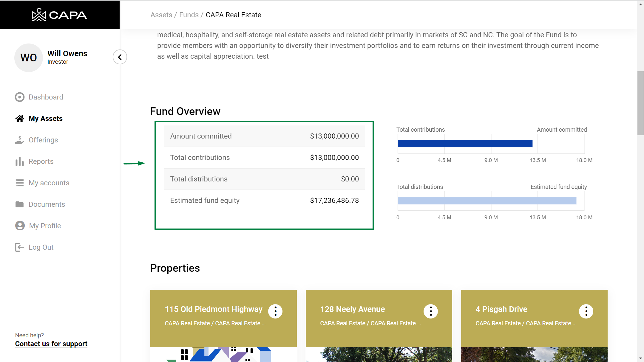This screenshot has height=362, width=644.
Task: Collapse the sidebar with chevron button
Action: (120, 57)
